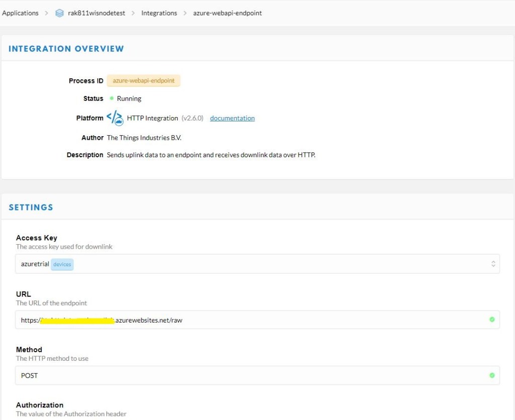Open the Access Key dropdown
The image size is (515, 420).
(256, 264)
